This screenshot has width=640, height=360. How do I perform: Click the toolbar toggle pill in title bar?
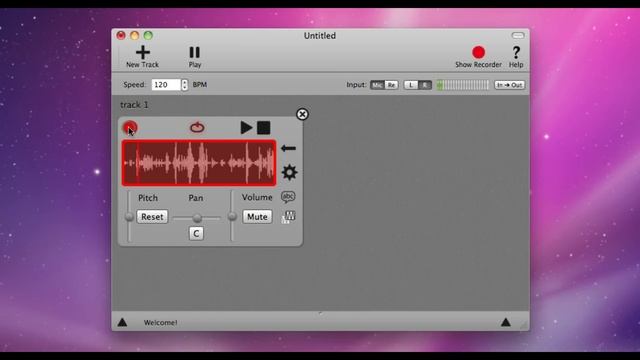click(x=518, y=36)
